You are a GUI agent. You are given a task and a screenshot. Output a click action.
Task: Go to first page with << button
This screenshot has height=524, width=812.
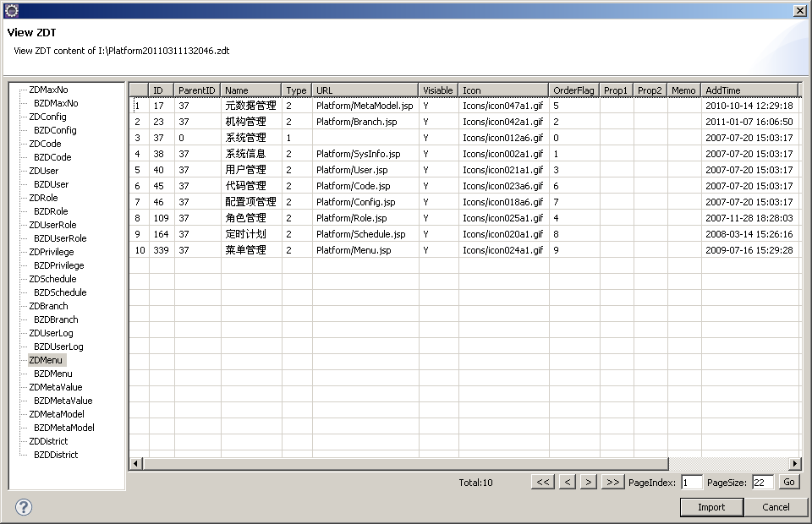point(543,482)
